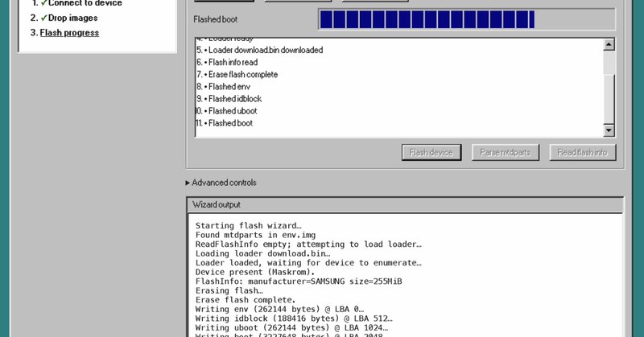The width and height of the screenshot is (644, 337).
Task: Click the Flash device button
Action: (431, 152)
